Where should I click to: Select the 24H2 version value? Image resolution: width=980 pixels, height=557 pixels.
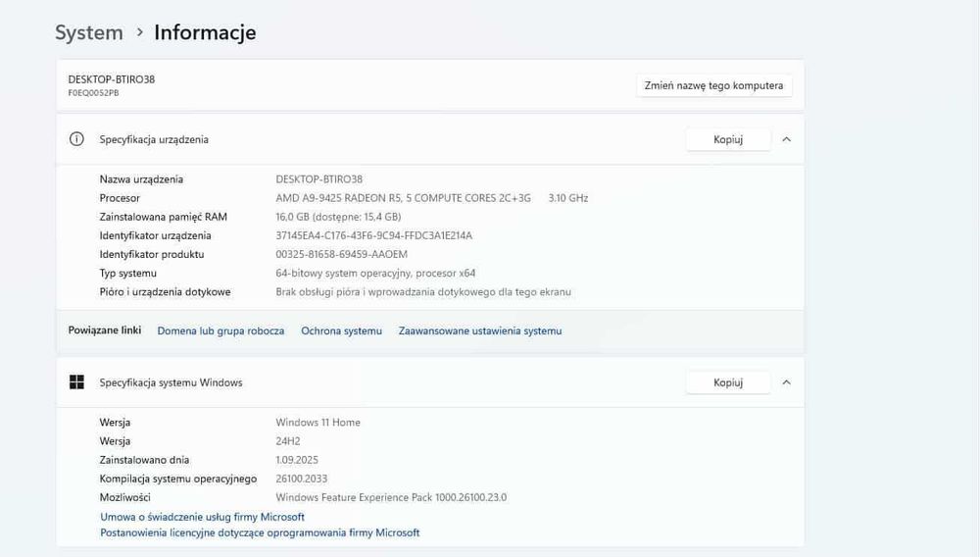coord(287,441)
